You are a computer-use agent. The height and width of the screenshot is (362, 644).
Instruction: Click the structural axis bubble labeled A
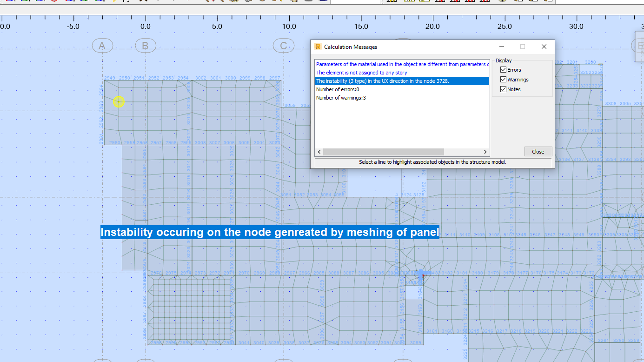coord(102,45)
